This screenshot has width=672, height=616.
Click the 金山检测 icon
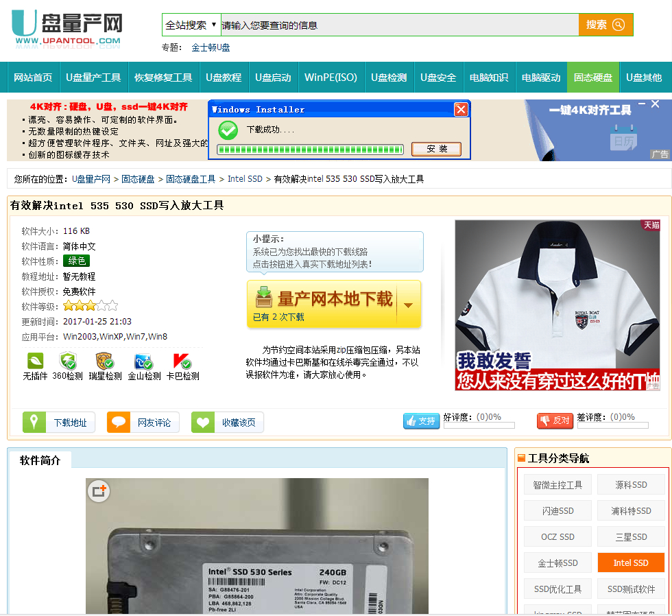(x=144, y=362)
